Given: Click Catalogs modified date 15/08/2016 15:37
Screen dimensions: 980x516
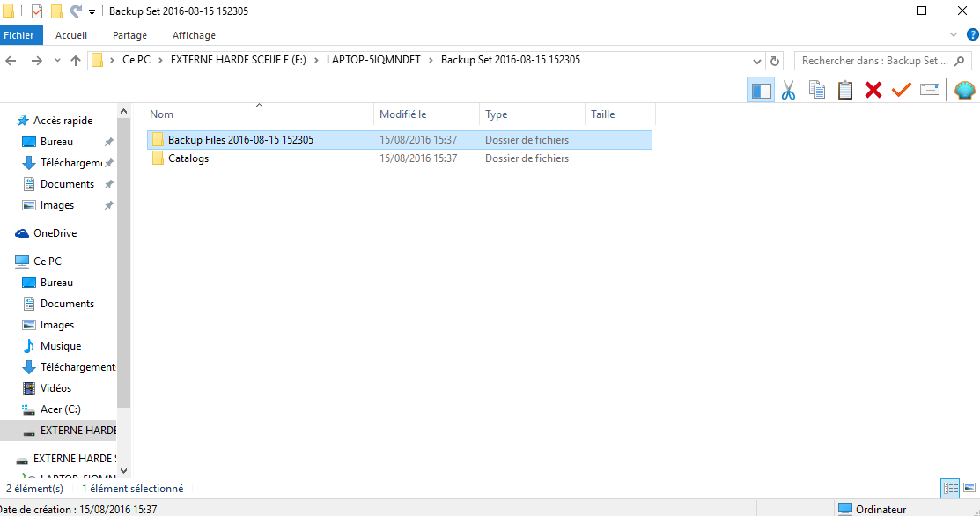Looking at the screenshot, I should point(418,158).
